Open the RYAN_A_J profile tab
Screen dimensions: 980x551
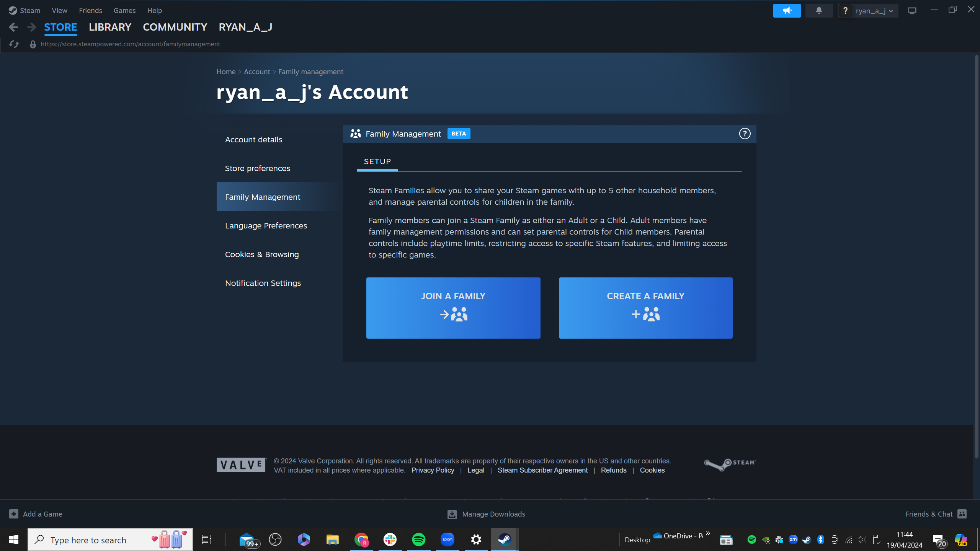245,27
